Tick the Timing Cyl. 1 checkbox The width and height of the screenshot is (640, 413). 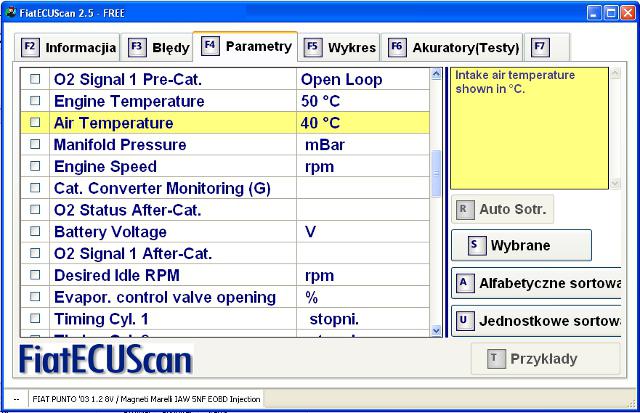(x=35, y=318)
